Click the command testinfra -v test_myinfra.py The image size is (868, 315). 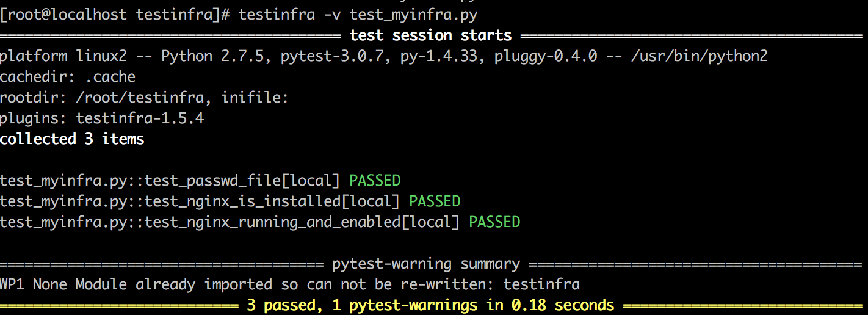[x=357, y=15]
